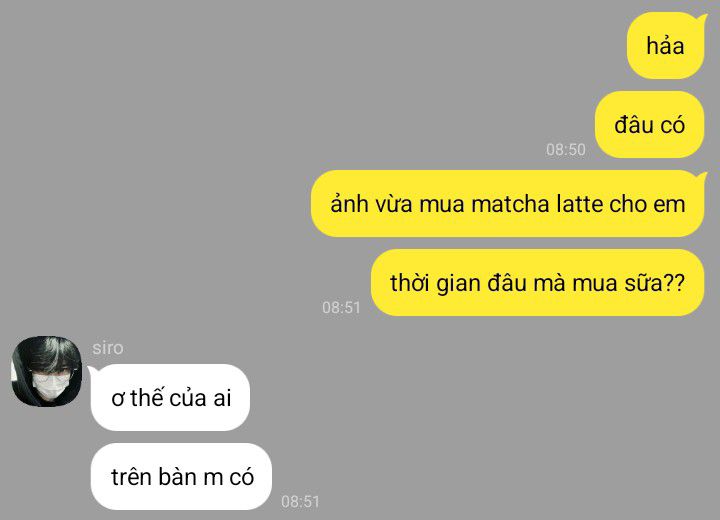This screenshot has width=720, height=520.
Task: Select the white 'trên bàn m có' bubble
Action: 181,476
